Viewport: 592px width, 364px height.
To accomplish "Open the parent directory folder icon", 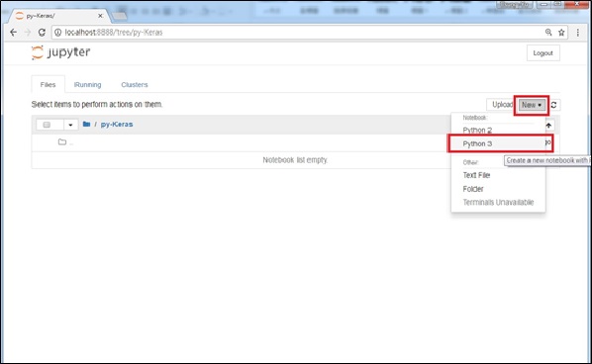I will point(62,142).
